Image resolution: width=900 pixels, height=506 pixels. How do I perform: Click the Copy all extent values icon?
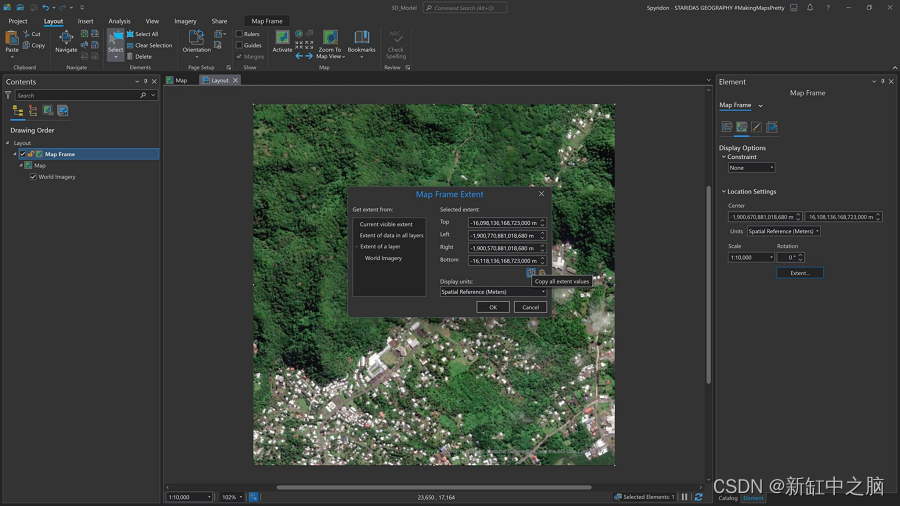click(x=531, y=272)
